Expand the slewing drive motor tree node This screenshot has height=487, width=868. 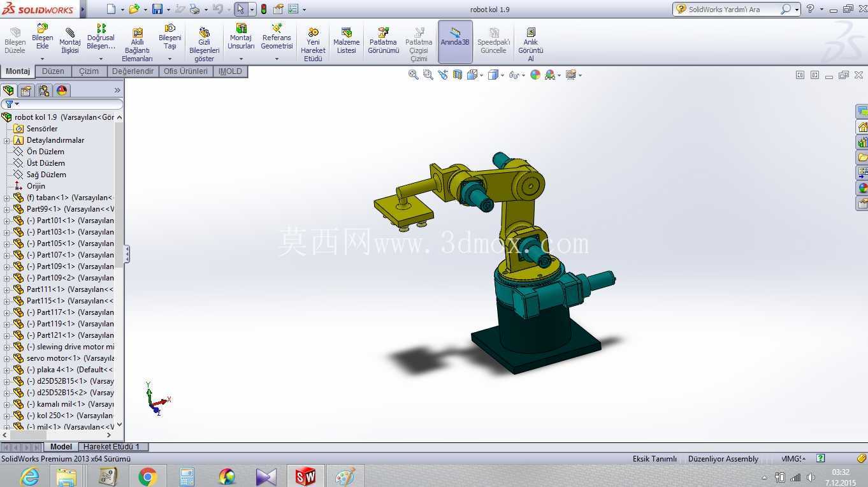[x=6, y=347]
